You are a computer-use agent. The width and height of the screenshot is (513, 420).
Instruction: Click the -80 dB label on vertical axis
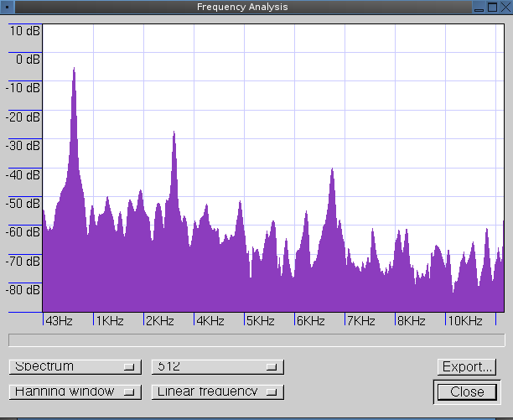coord(23,290)
